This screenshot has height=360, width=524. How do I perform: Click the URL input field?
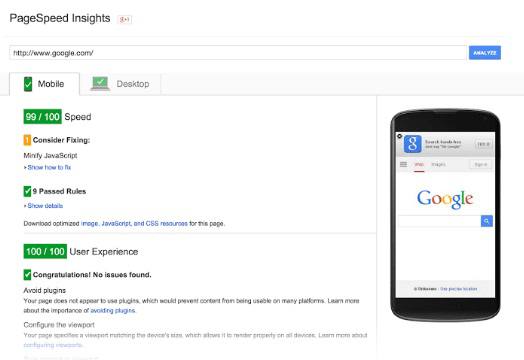pos(238,53)
